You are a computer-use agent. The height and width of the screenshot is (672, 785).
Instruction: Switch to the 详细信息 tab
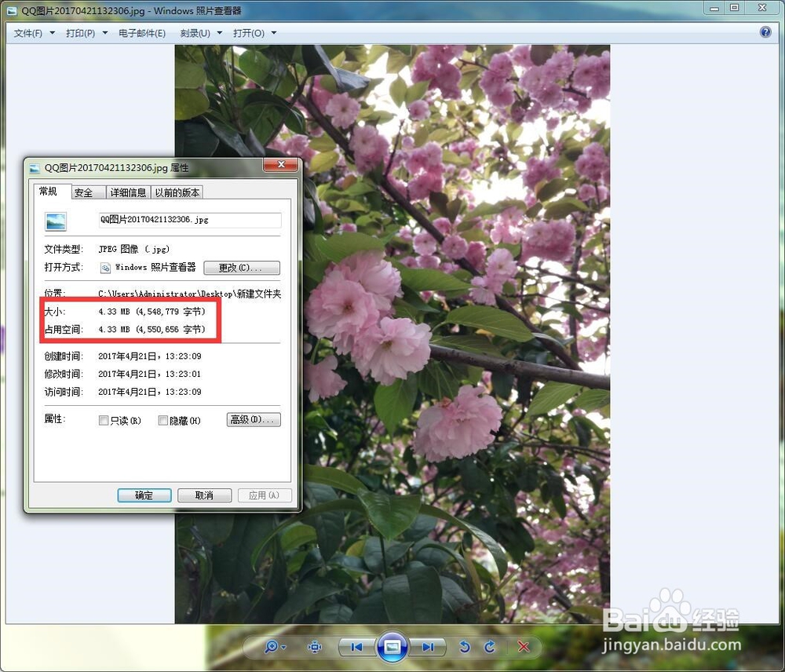point(128,192)
